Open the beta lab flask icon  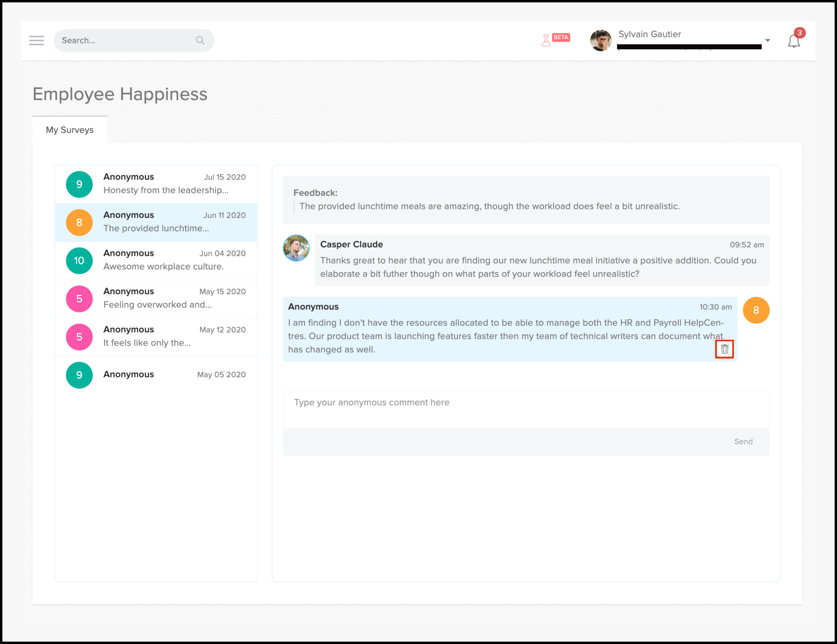tap(546, 40)
